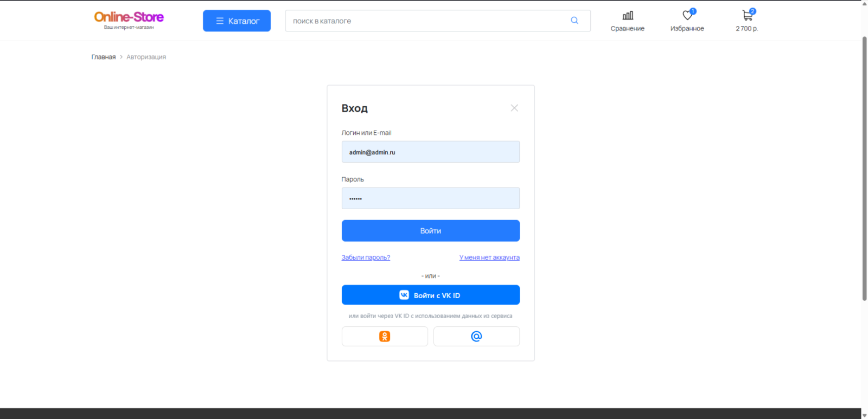Open the У меня нет аккаунта link

pos(489,257)
